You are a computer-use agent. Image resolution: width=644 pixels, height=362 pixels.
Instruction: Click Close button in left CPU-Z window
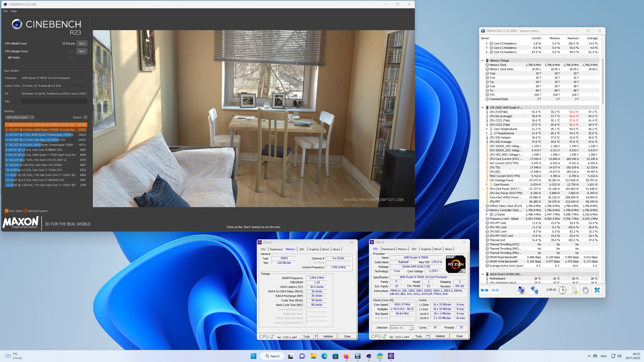(x=347, y=336)
